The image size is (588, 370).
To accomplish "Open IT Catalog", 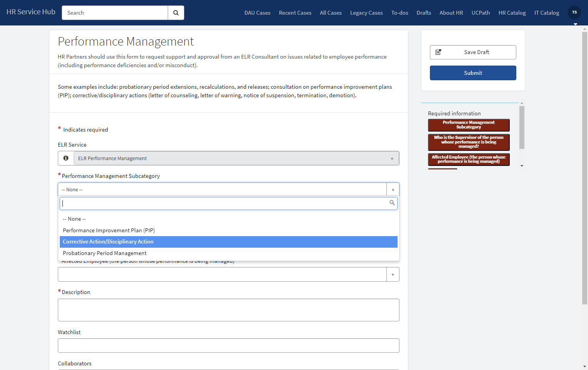I will (x=546, y=13).
